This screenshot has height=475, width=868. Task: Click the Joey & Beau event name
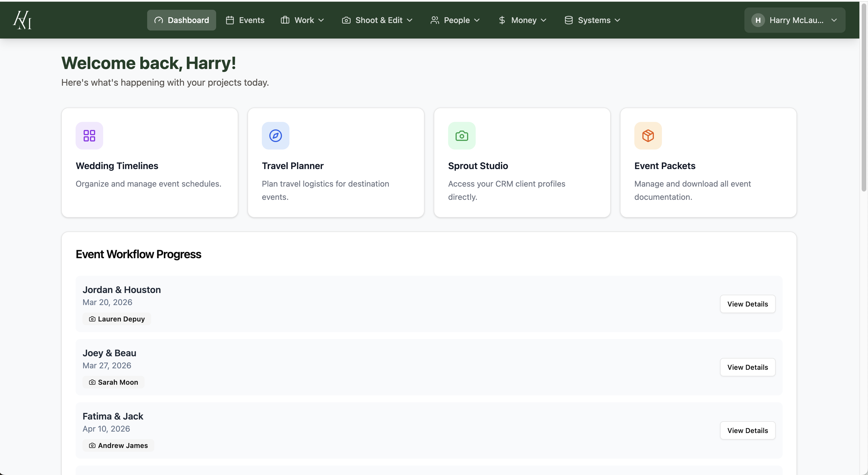tap(109, 353)
